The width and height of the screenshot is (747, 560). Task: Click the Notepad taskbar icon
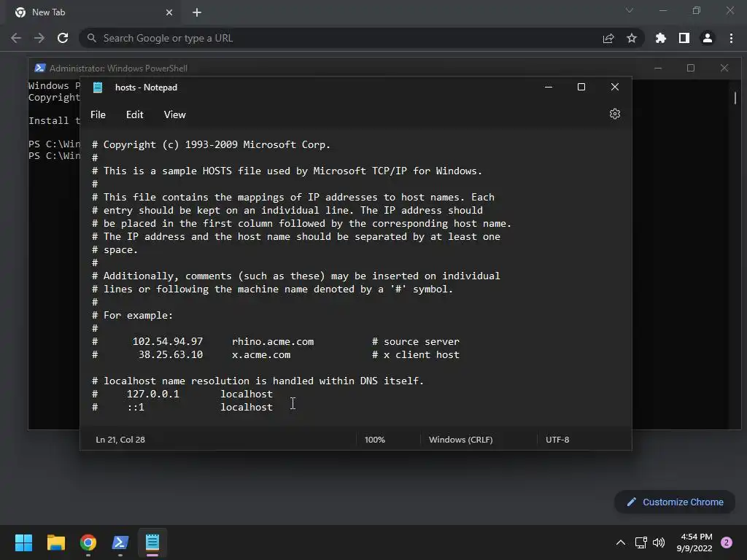coord(152,542)
